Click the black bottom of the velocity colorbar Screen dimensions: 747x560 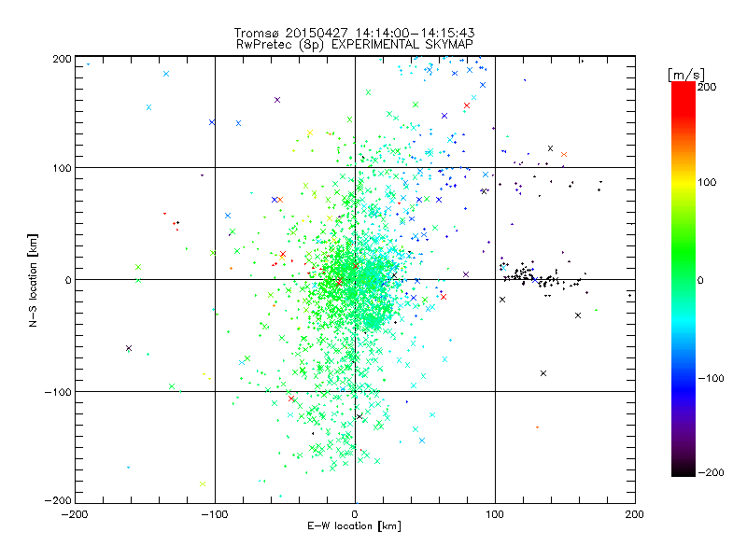coord(684,470)
